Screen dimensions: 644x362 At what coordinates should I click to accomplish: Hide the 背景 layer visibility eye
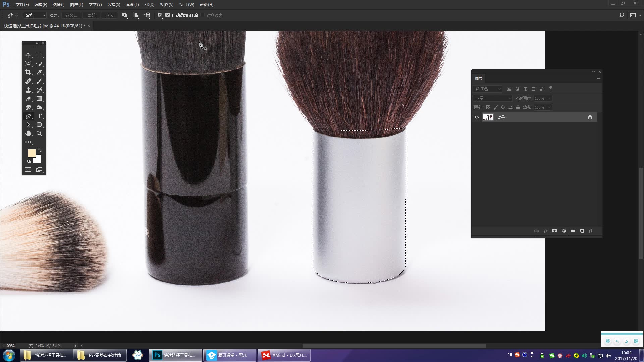(477, 117)
